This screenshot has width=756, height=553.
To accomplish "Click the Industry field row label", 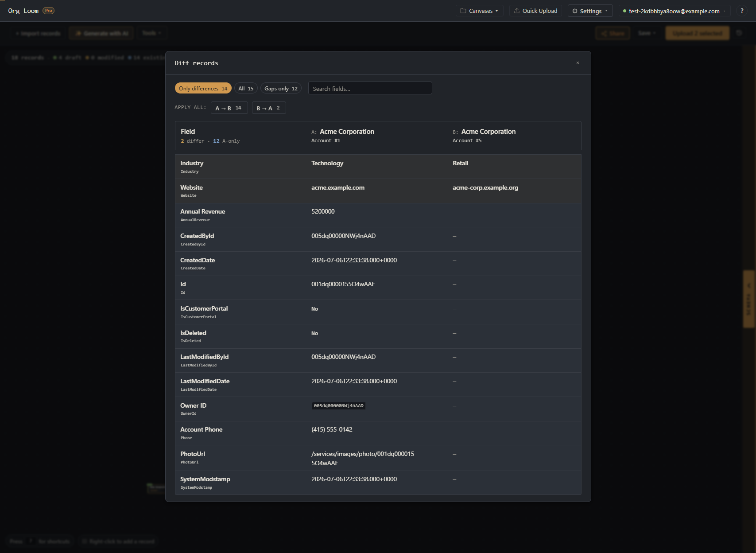I will [x=192, y=163].
